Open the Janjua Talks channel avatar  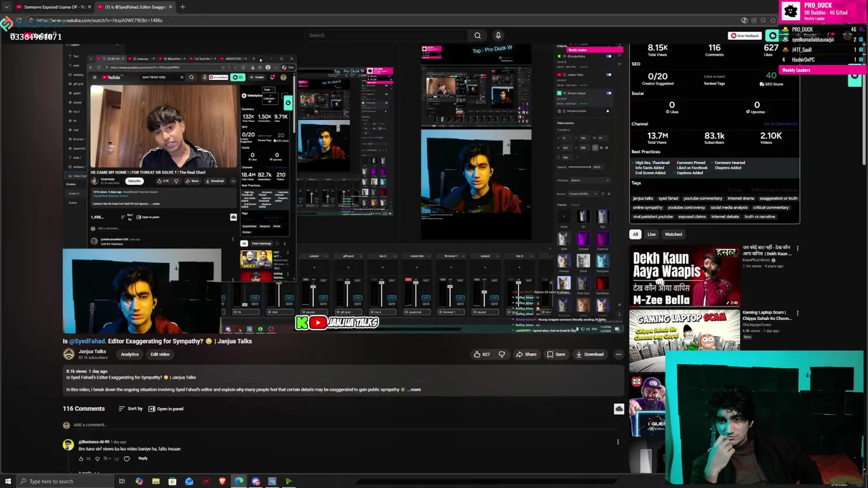point(68,354)
